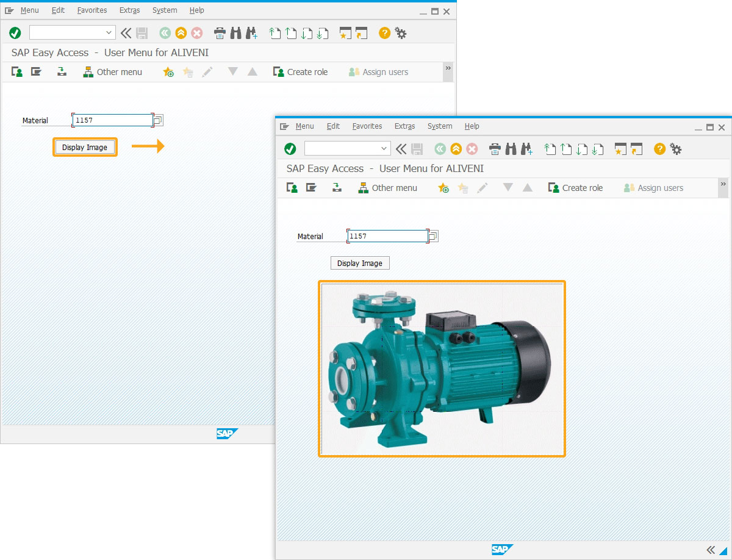Open Edit menu in front window
732x560 pixels.
point(333,126)
